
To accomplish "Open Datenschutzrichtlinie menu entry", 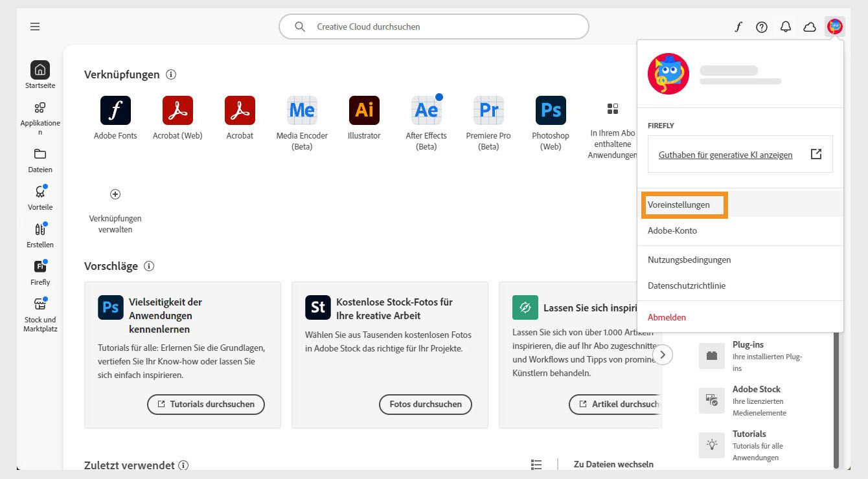I will click(x=740, y=285).
